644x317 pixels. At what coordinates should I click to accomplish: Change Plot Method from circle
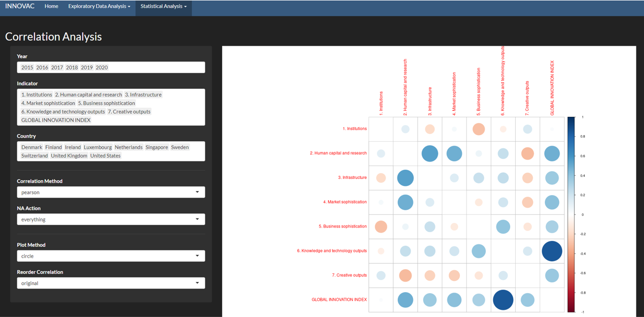point(111,256)
